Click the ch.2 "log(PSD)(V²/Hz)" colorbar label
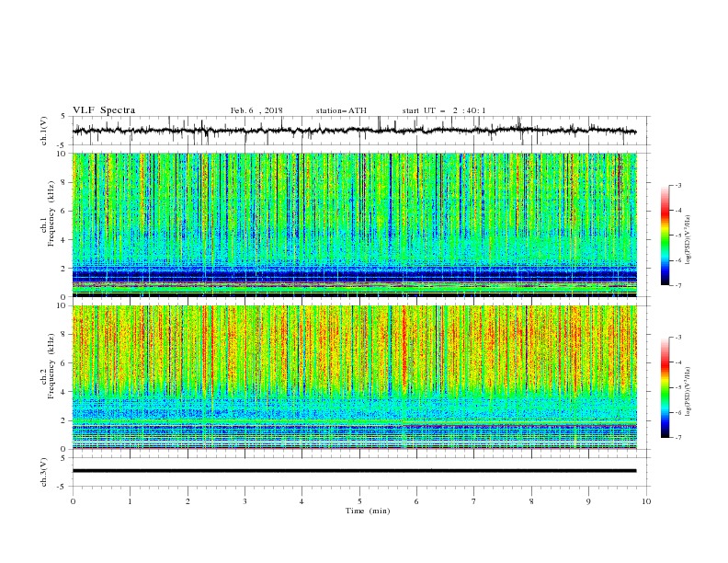 pyautogui.click(x=688, y=392)
